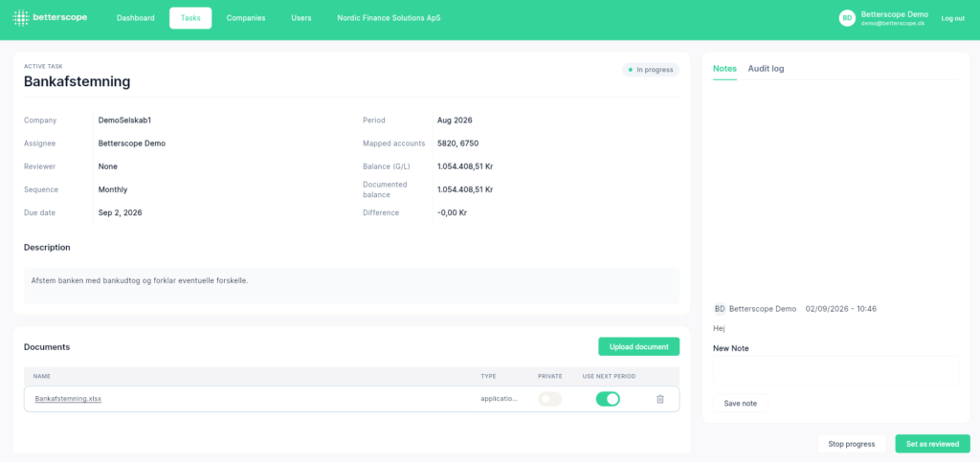Click the period value Aug 2026

point(455,120)
